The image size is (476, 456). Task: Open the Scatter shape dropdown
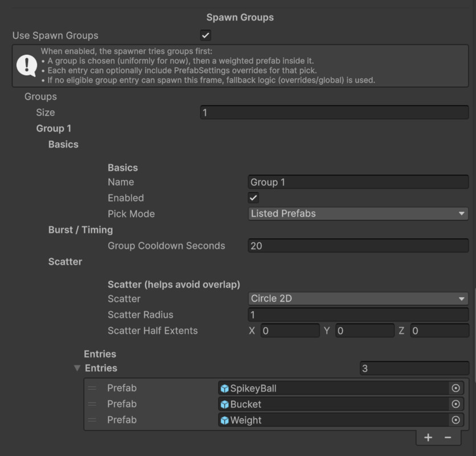point(358,299)
